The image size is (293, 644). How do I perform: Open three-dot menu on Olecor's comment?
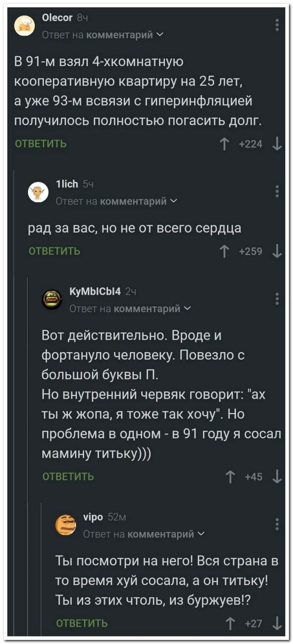pos(277,25)
